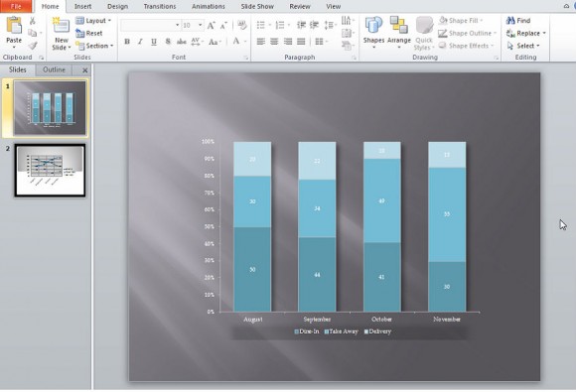Screen dimensions: 576x392
Task: Minimize the ribbon arrow icon
Action: point(566,6)
